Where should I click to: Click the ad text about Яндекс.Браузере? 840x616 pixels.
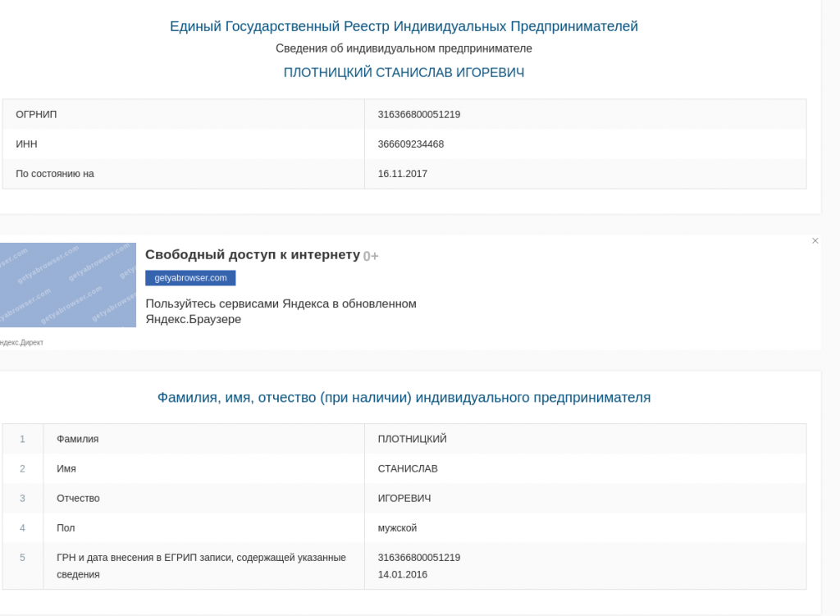pyautogui.click(x=281, y=311)
